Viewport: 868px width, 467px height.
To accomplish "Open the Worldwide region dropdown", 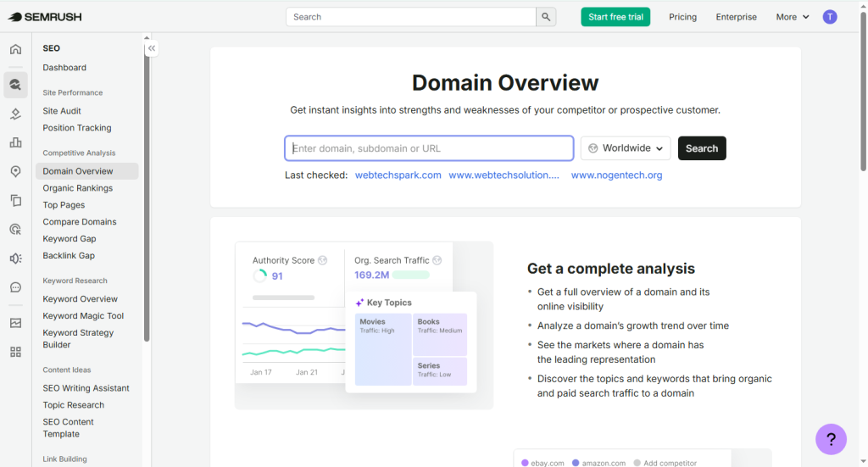I will 626,148.
